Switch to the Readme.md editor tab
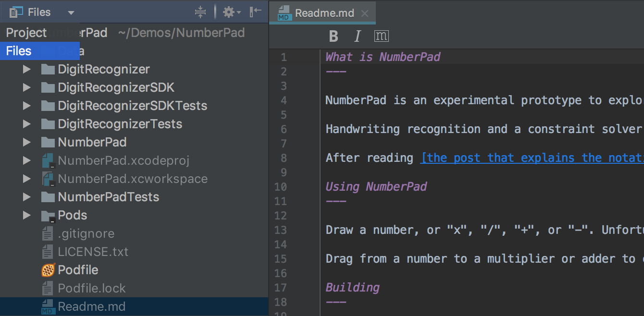The image size is (644, 316). [323, 13]
